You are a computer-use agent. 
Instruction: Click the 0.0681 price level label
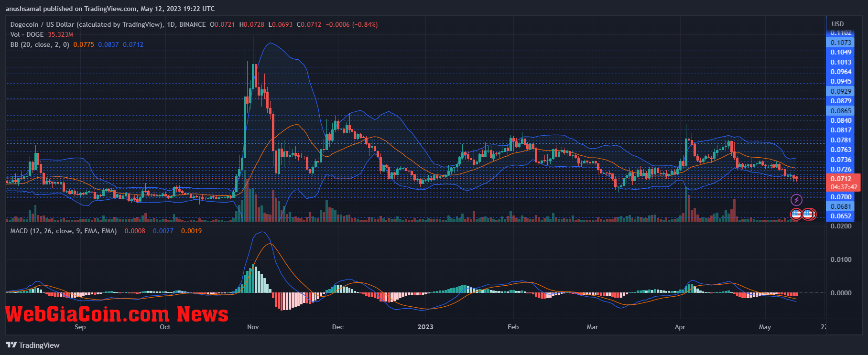click(840, 206)
